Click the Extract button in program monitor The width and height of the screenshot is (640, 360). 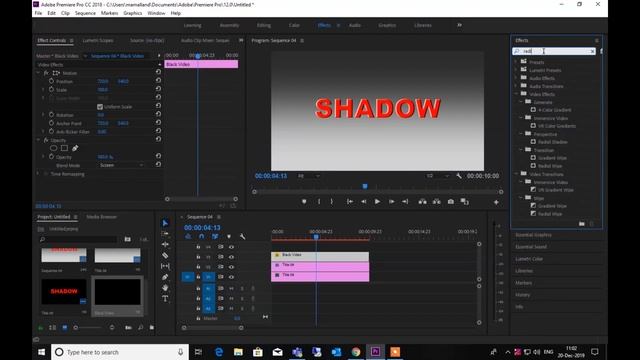pyautogui.click(x=437, y=202)
